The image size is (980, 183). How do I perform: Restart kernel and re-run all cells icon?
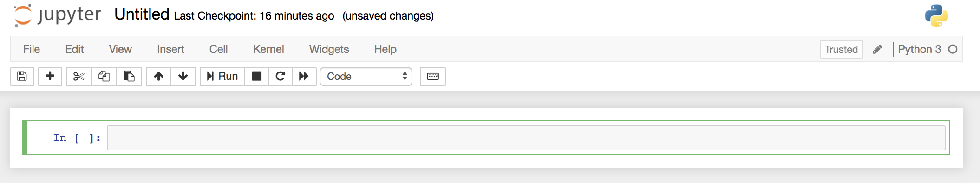pos(304,76)
